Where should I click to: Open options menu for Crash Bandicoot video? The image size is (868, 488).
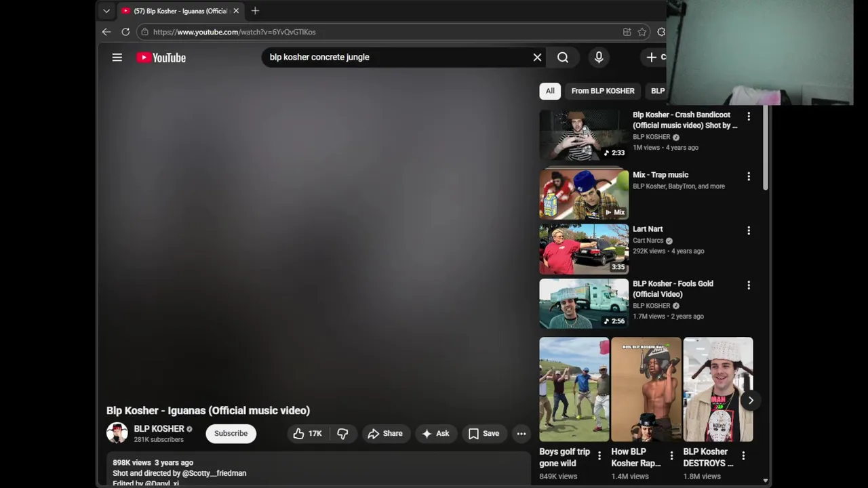749,117
